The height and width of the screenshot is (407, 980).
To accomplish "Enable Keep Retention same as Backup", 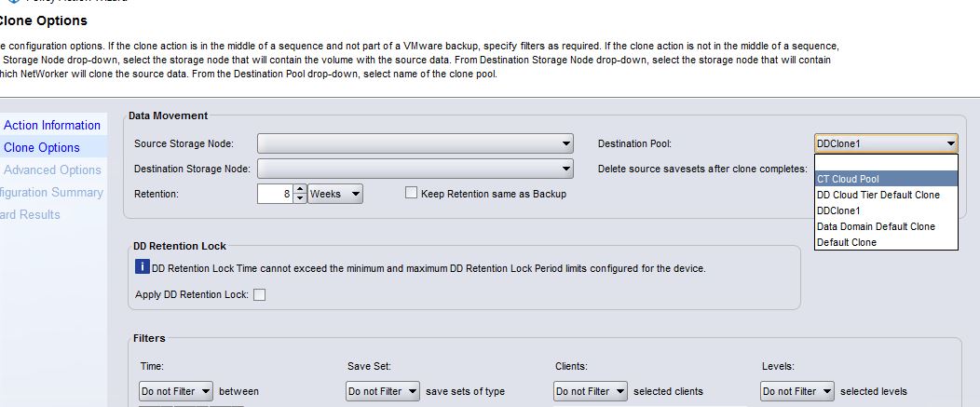I will tap(412, 194).
